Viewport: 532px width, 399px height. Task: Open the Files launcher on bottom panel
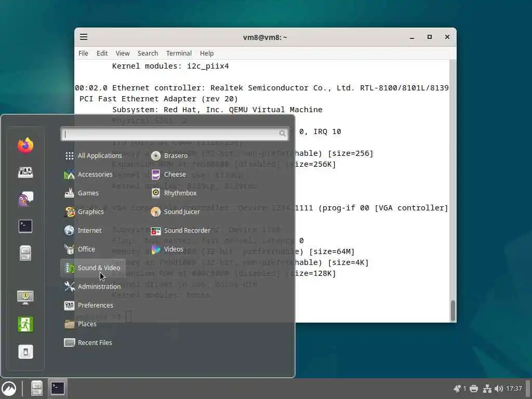pos(37,389)
